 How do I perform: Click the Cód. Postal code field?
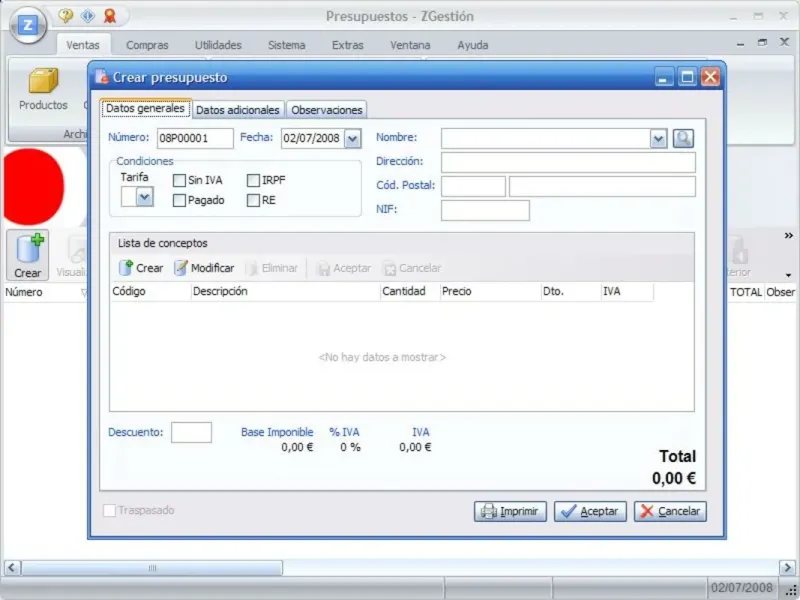tap(473, 186)
